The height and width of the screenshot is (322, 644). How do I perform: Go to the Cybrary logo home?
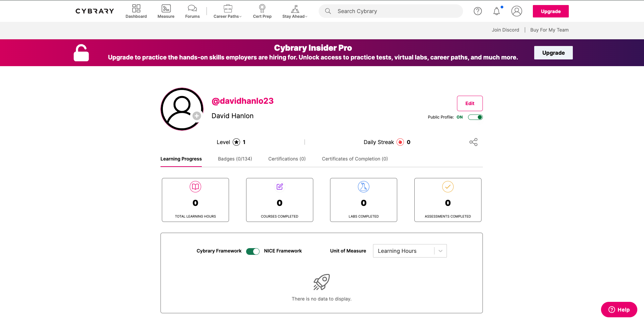pyautogui.click(x=95, y=11)
